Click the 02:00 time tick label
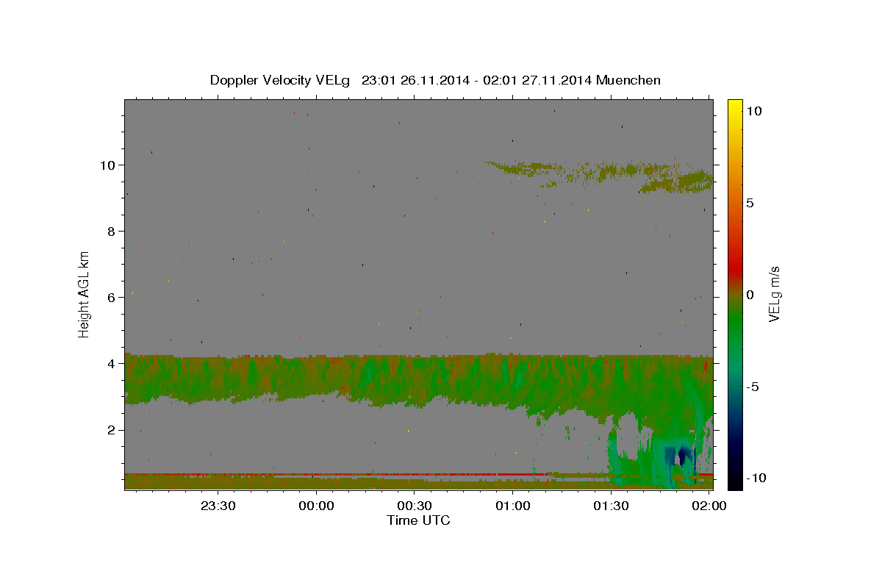882x588 pixels. [x=709, y=506]
